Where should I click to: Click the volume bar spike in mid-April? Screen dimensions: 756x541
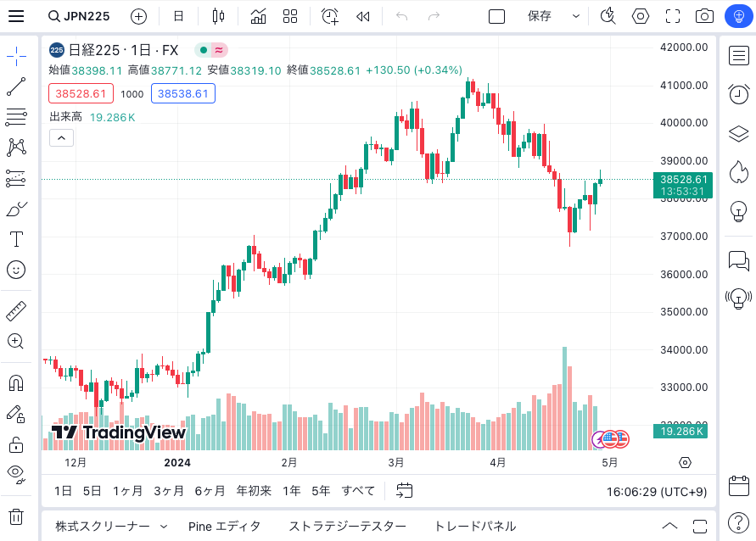564,399
